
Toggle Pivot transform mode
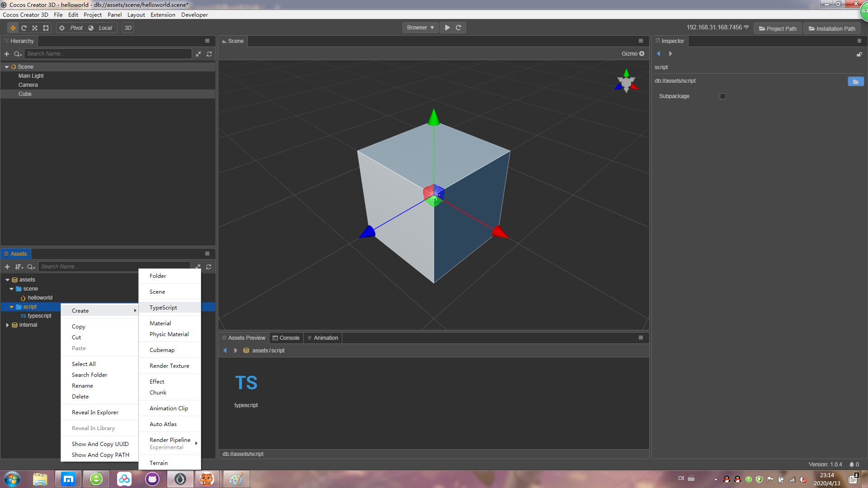pos(71,28)
